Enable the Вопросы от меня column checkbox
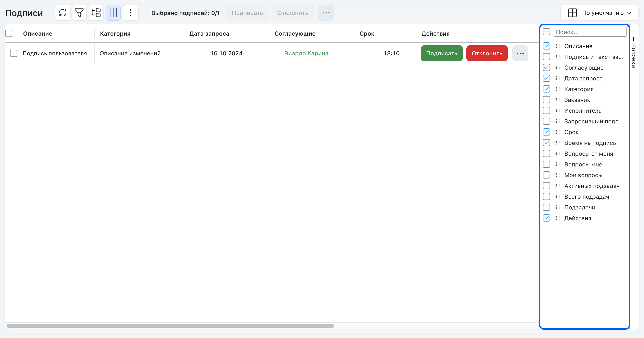 (546, 154)
